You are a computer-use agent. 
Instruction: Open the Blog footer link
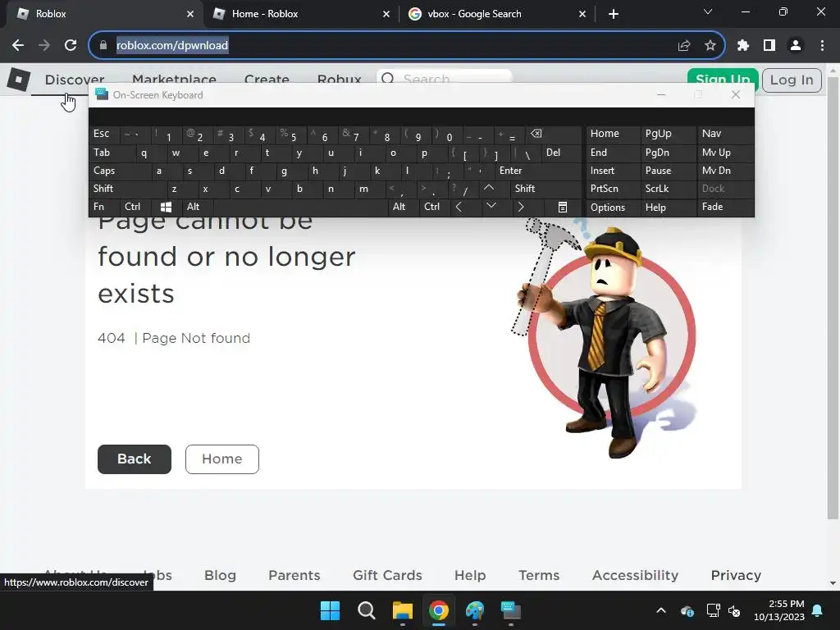click(x=220, y=575)
